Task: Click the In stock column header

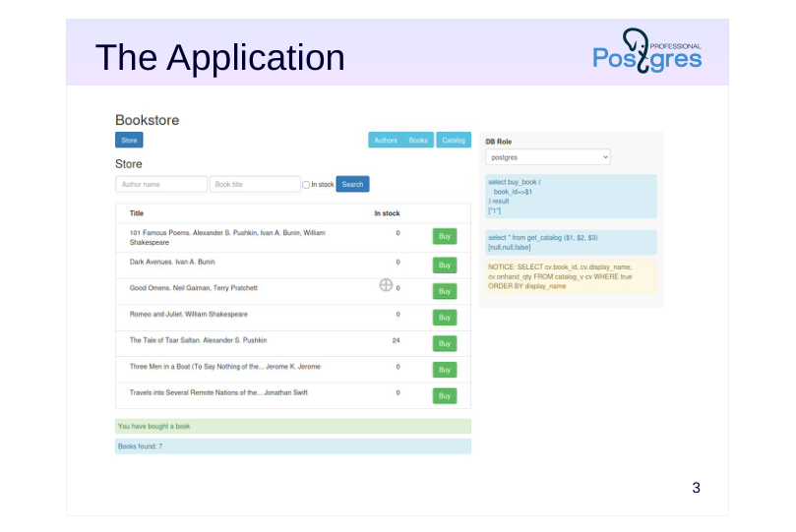Action: (x=387, y=213)
